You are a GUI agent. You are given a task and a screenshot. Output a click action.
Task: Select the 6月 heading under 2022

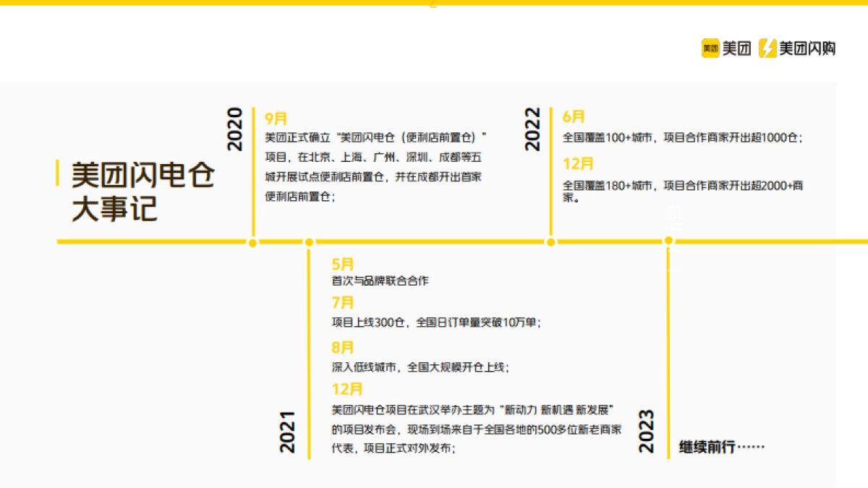coord(574,116)
